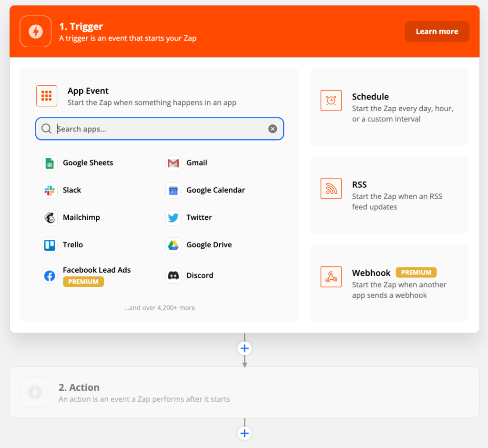Choose the Schedule trigger option

[389, 107]
